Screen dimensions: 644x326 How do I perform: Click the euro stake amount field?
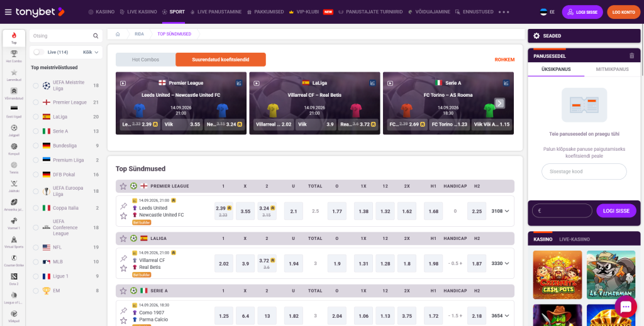(x=562, y=211)
